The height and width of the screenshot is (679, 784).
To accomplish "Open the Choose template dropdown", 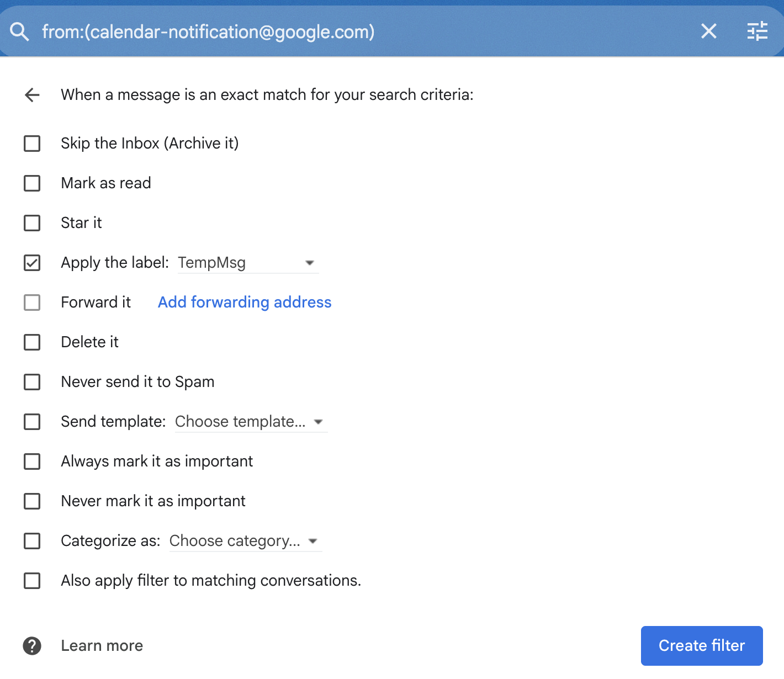I will point(319,422).
